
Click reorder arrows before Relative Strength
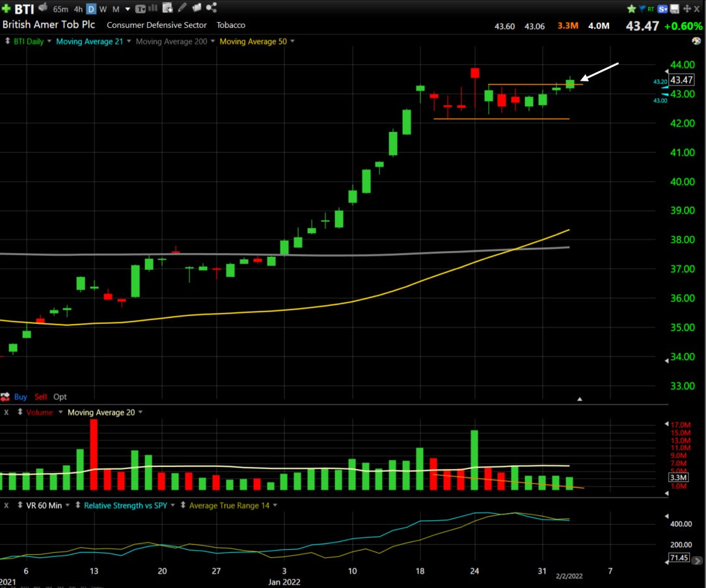pyautogui.click(x=78, y=505)
